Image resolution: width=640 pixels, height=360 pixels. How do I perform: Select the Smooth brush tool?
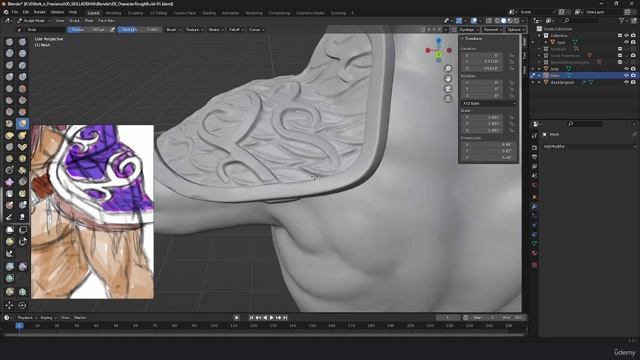click(x=22, y=89)
